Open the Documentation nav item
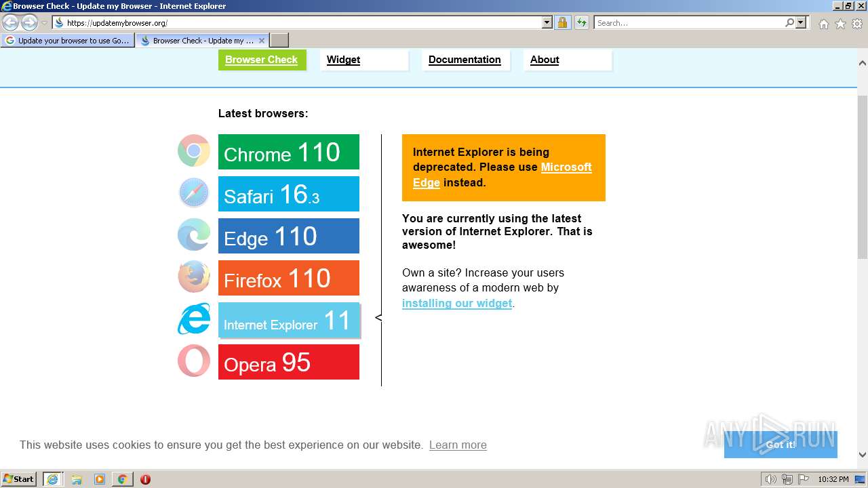The height and width of the screenshot is (488, 868). pos(465,60)
